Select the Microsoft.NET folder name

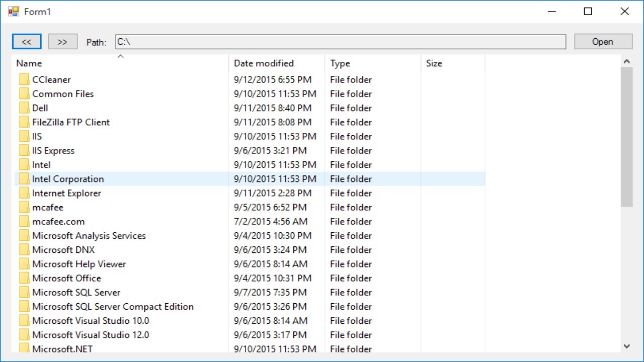click(x=62, y=348)
